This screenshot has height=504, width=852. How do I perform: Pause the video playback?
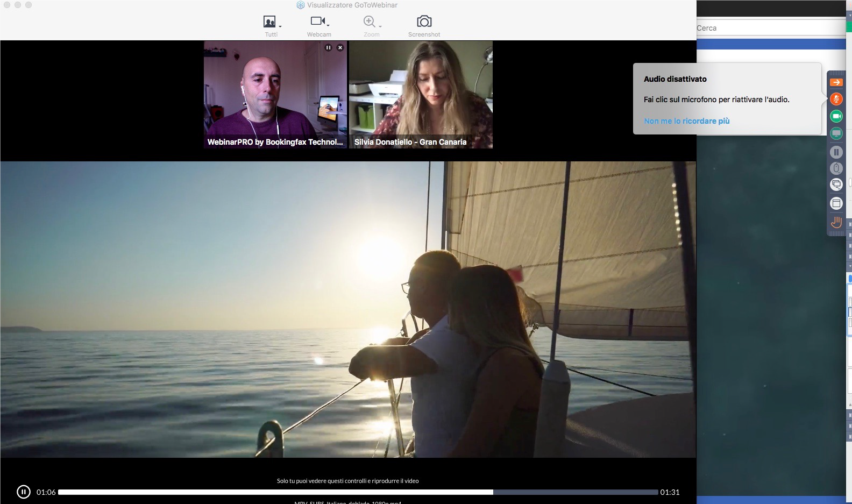(23, 492)
